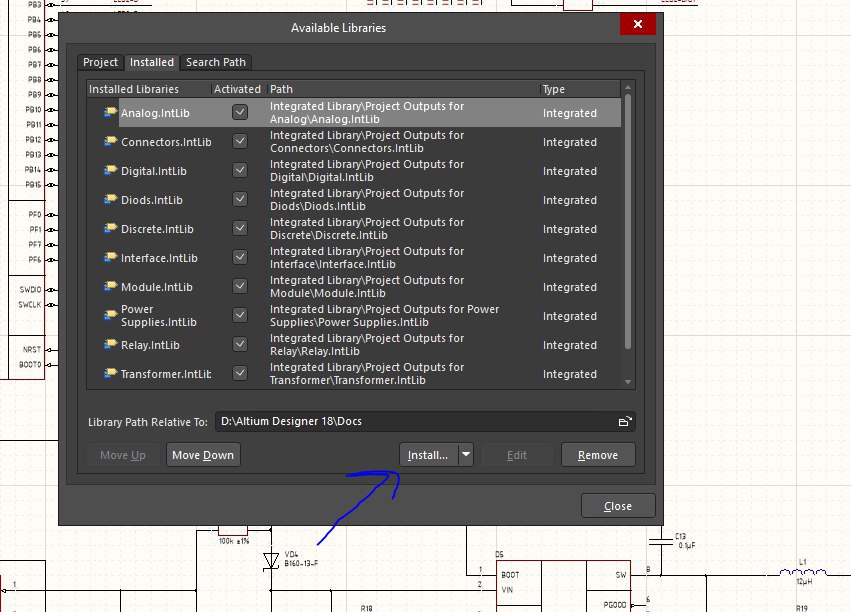Click the Connectors.IntLib library icon

(110, 141)
